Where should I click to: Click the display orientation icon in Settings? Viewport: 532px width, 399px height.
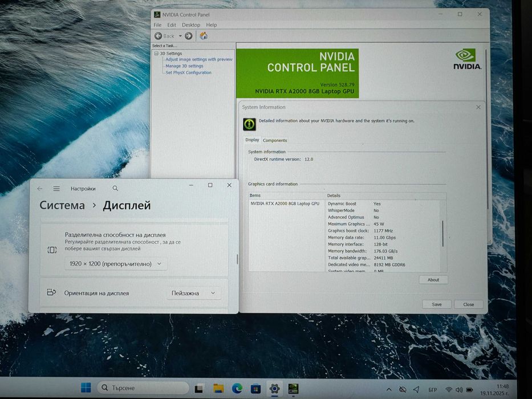(x=51, y=292)
